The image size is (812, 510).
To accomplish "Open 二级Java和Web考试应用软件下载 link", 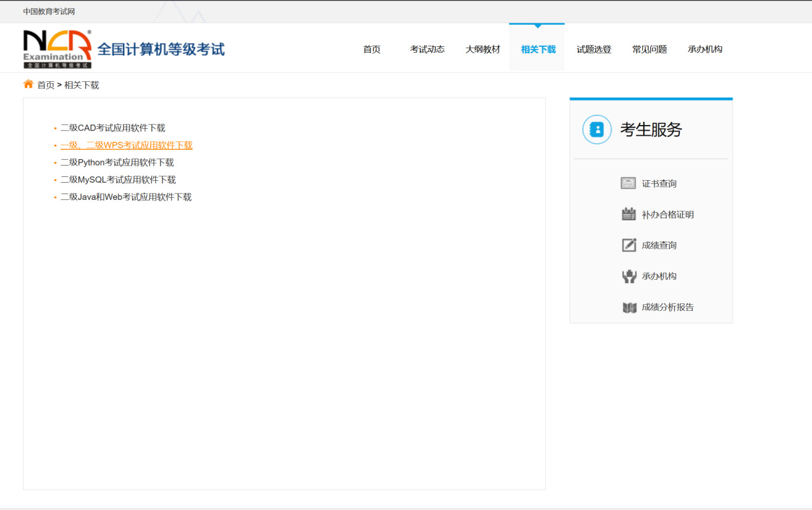I will (x=126, y=197).
